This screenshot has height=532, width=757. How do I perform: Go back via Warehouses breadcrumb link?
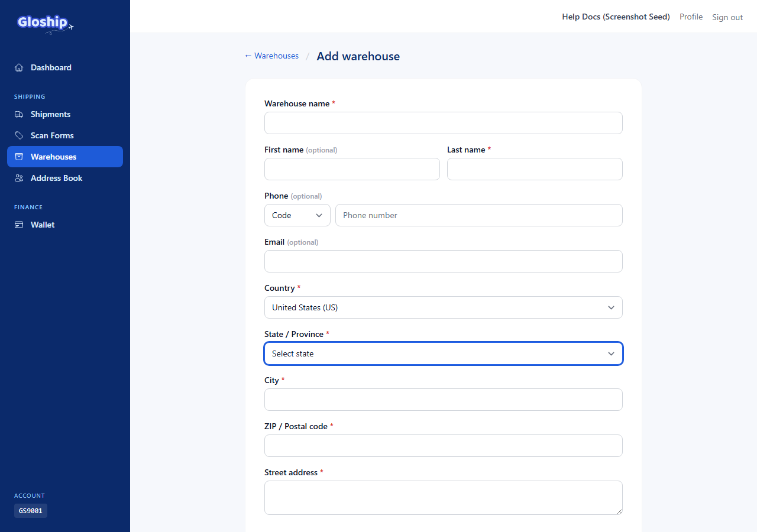[271, 56]
